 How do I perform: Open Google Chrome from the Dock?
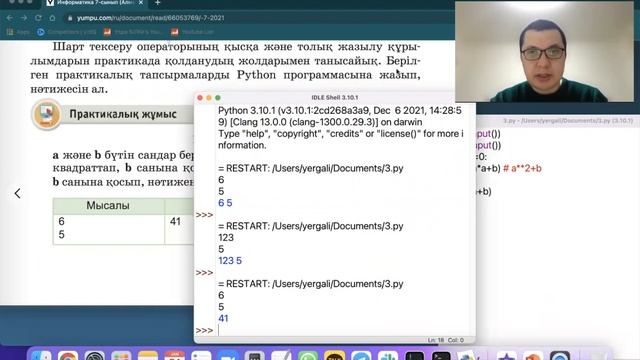68,356
